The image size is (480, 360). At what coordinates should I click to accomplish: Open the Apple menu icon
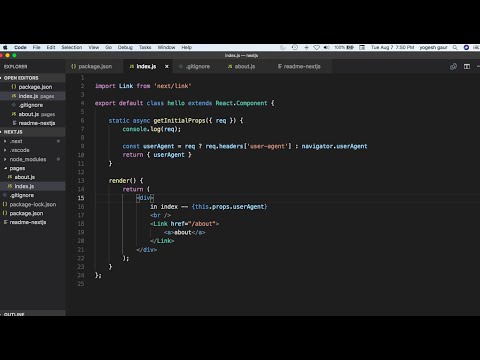point(5,48)
